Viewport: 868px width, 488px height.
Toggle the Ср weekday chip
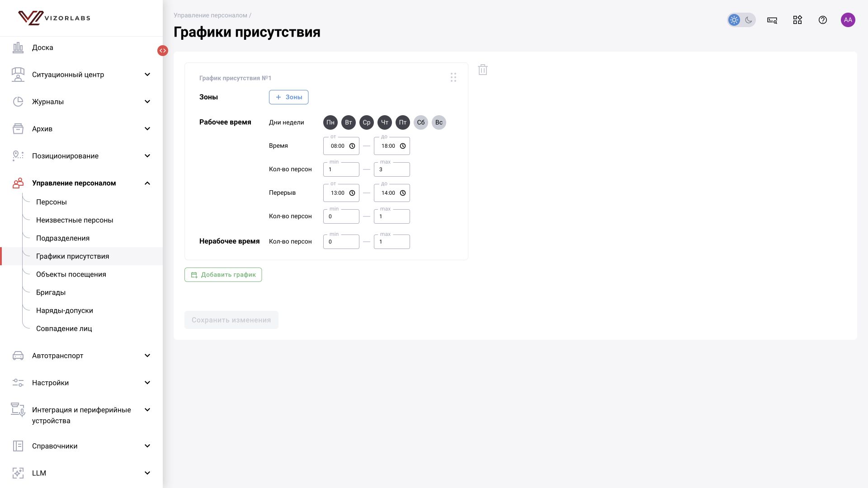click(367, 122)
